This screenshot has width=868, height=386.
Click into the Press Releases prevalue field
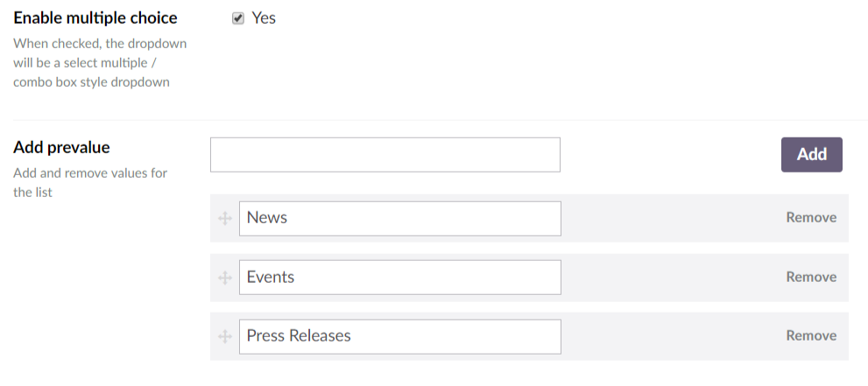[400, 336]
